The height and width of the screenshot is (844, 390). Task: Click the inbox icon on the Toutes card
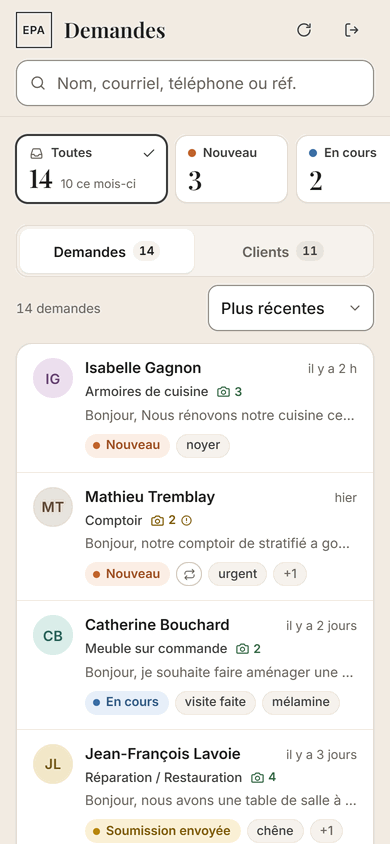[36, 153]
